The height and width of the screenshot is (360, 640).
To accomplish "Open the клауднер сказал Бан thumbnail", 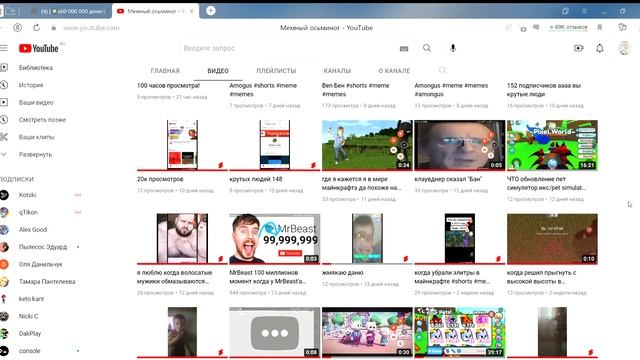I will point(460,145).
